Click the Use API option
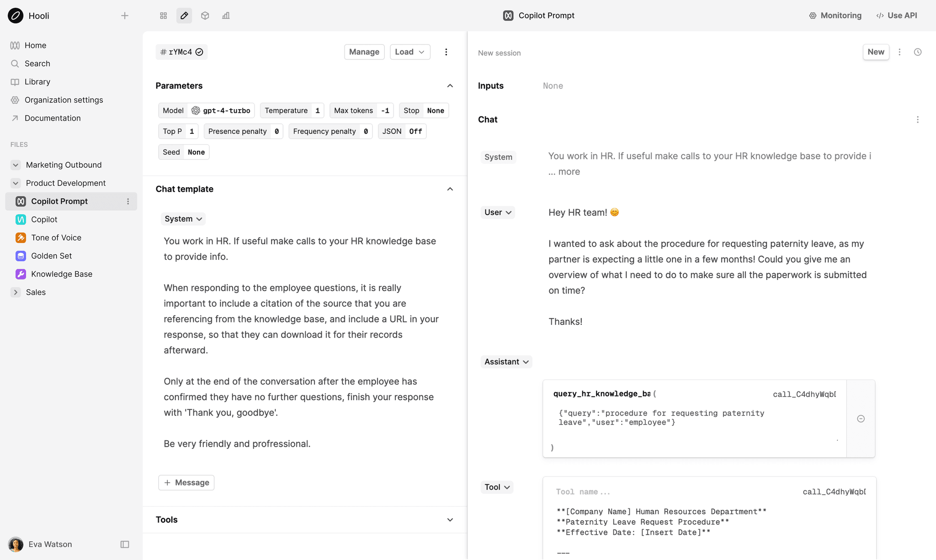Screen dimensions: 936x560 click(x=896, y=15)
